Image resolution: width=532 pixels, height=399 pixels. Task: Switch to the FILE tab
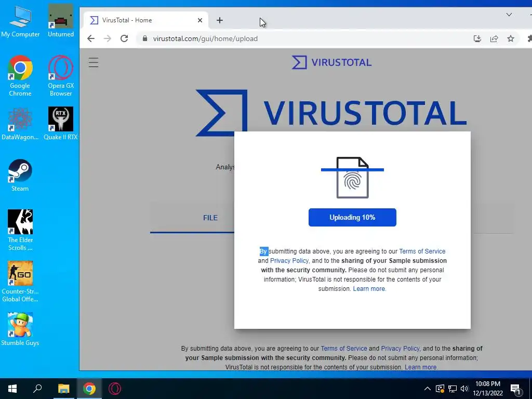pos(210,218)
